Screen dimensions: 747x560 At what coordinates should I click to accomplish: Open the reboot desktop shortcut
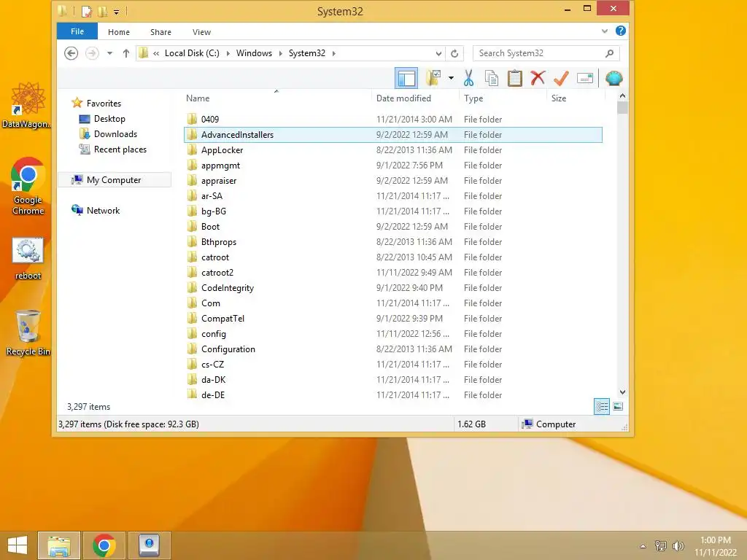click(28, 259)
